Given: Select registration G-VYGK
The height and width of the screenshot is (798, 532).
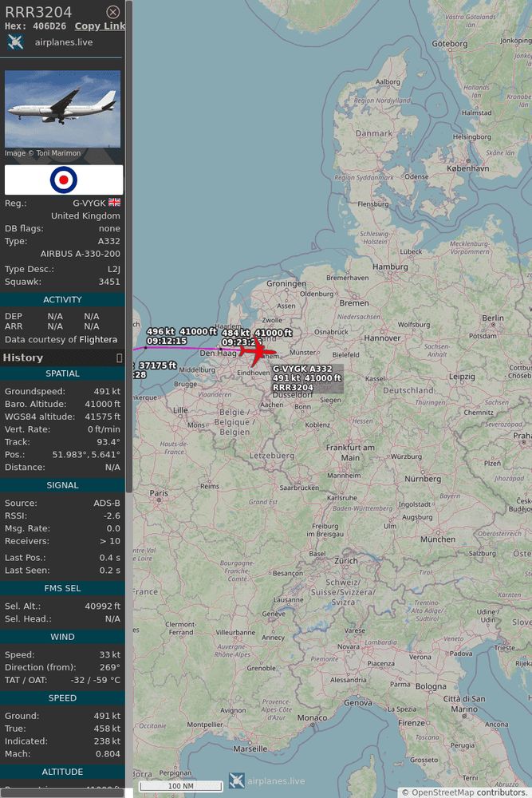Looking at the screenshot, I should pos(89,203).
